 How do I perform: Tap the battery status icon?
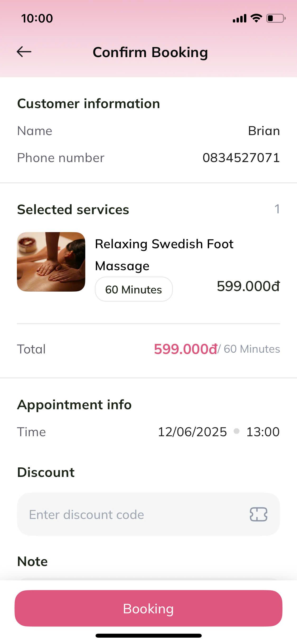point(276,18)
